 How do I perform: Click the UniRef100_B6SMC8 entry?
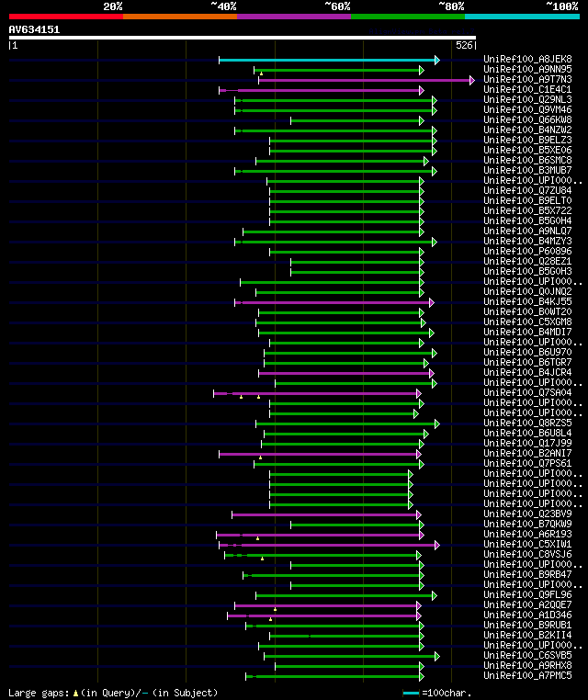coord(527,160)
